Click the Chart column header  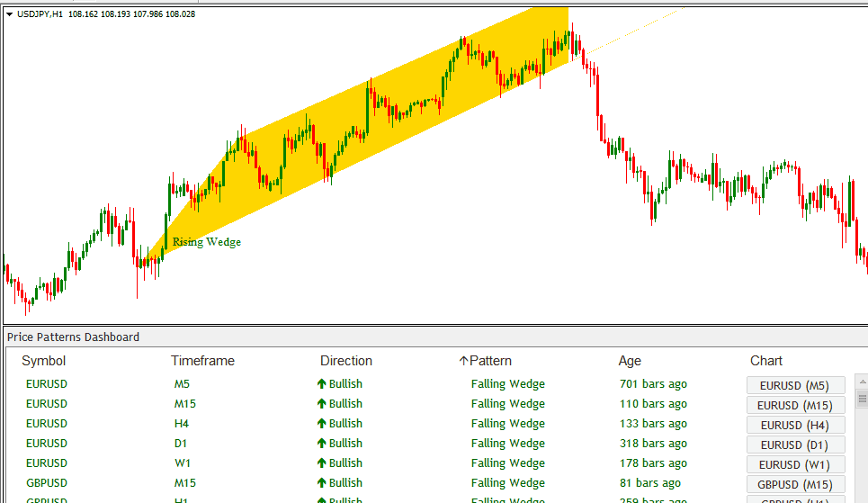766,361
